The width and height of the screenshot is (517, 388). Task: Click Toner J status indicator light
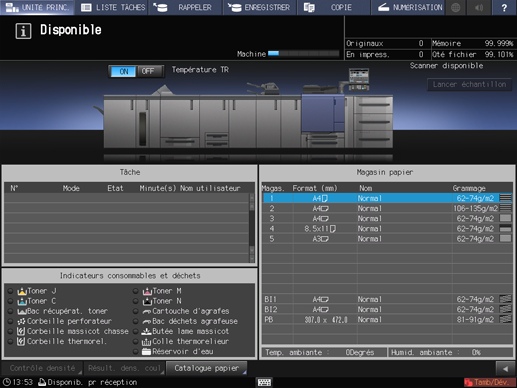coord(10,291)
